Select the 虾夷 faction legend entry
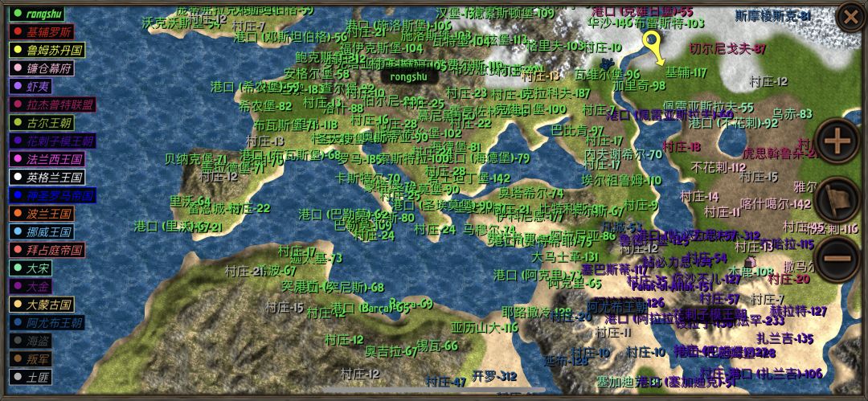Screen dimensions: 868x401 (31, 87)
